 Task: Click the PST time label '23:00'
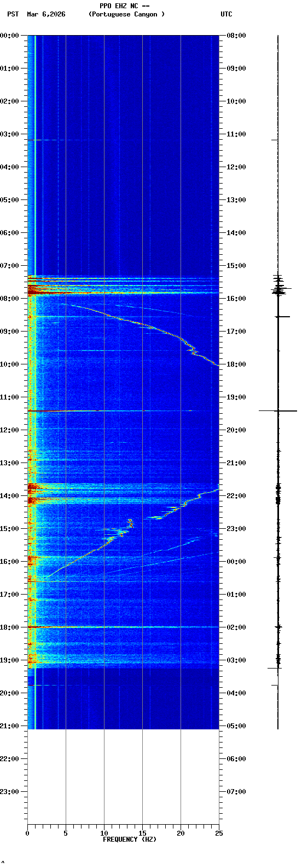pos(9,792)
